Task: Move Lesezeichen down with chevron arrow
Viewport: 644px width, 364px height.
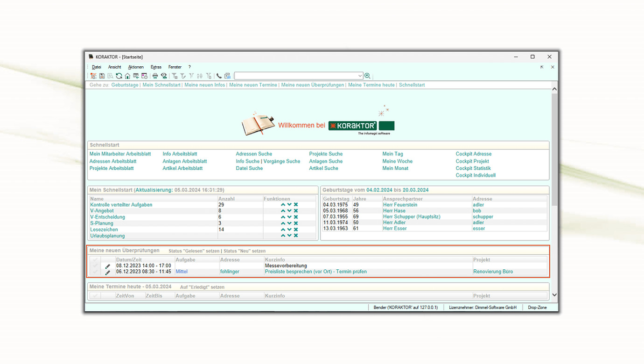Action: [x=289, y=230]
